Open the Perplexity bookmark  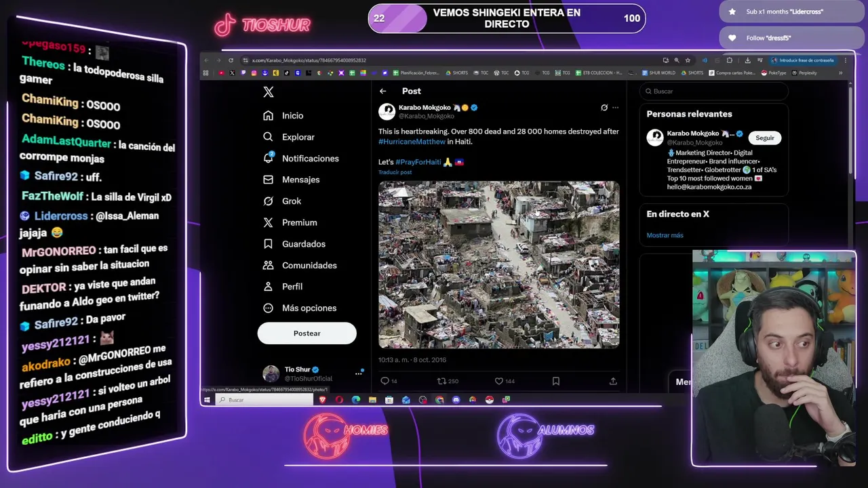pyautogui.click(x=804, y=73)
